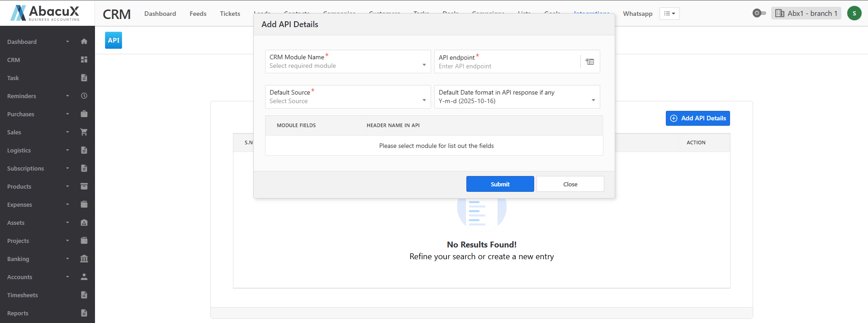This screenshot has width=868, height=323.
Task: Click the Reminders clock icon
Action: [84, 96]
